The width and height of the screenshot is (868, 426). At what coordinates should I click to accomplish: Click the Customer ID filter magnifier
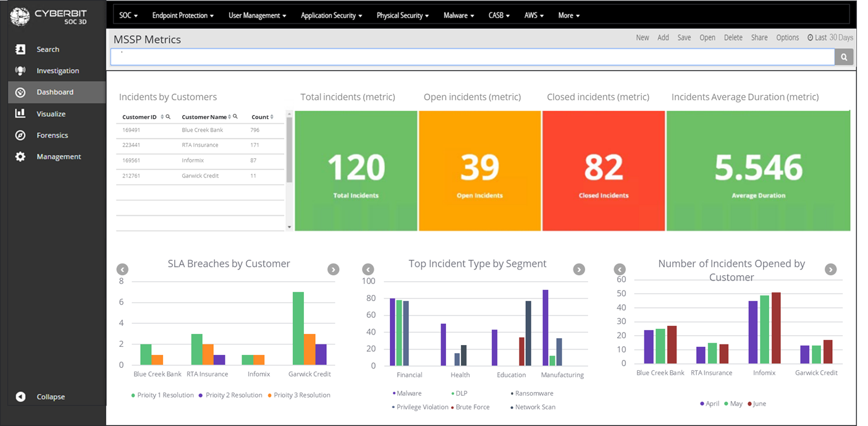coord(168,117)
